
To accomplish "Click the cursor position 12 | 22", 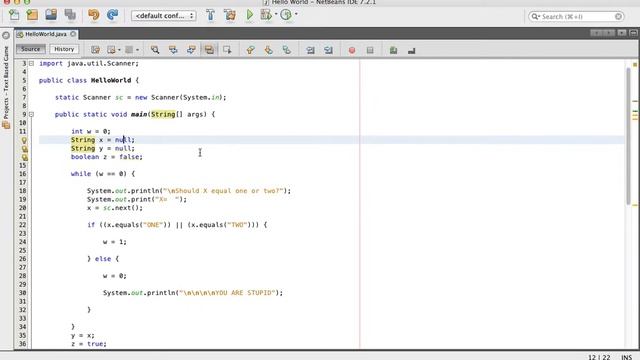I will coord(599,357).
